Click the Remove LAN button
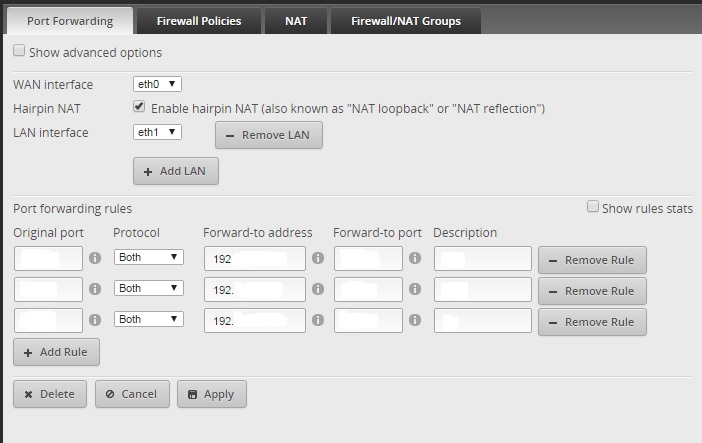 click(x=268, y=135)
